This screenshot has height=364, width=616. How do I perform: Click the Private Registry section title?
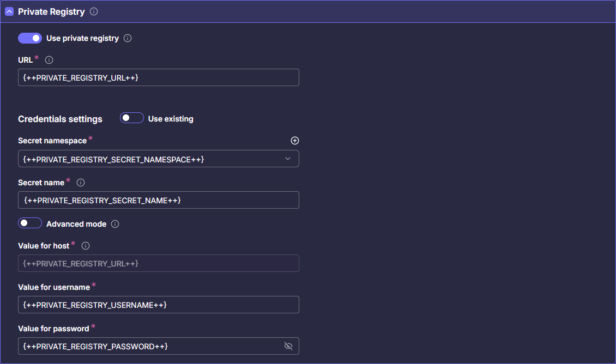(52, 11)
